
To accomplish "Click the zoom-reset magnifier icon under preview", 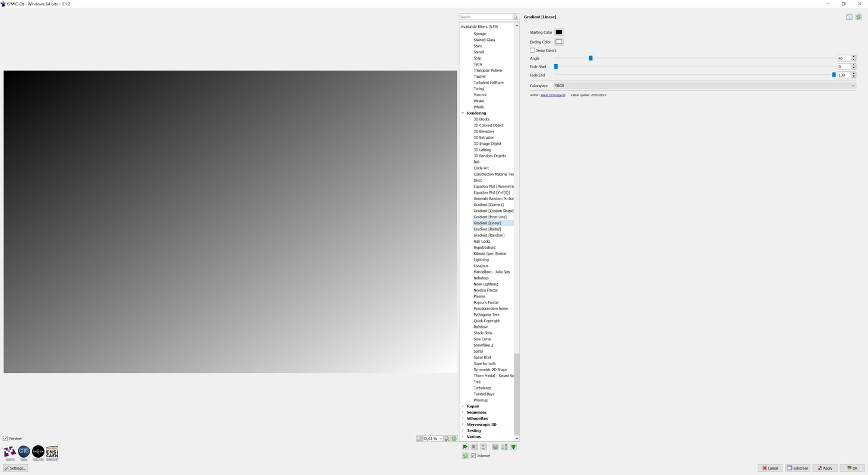I will pyautogui.click(x=447, y=438).
